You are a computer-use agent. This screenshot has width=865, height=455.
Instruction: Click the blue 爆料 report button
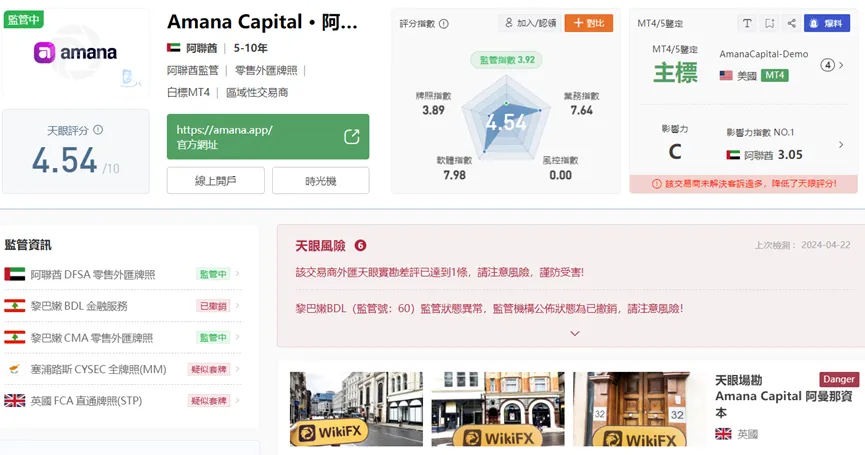[827, 23]
